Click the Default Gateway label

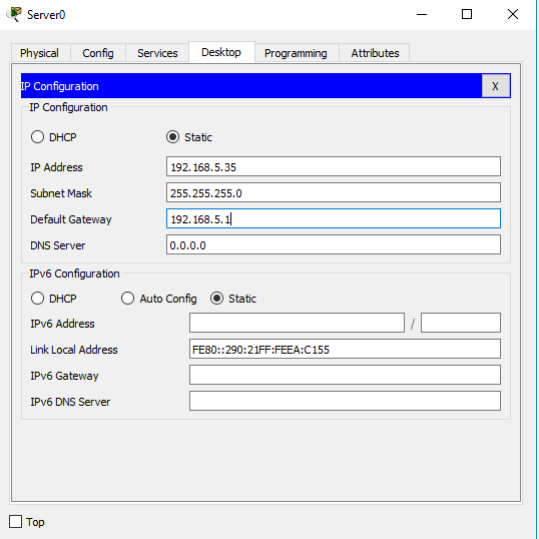coord(71,219)
